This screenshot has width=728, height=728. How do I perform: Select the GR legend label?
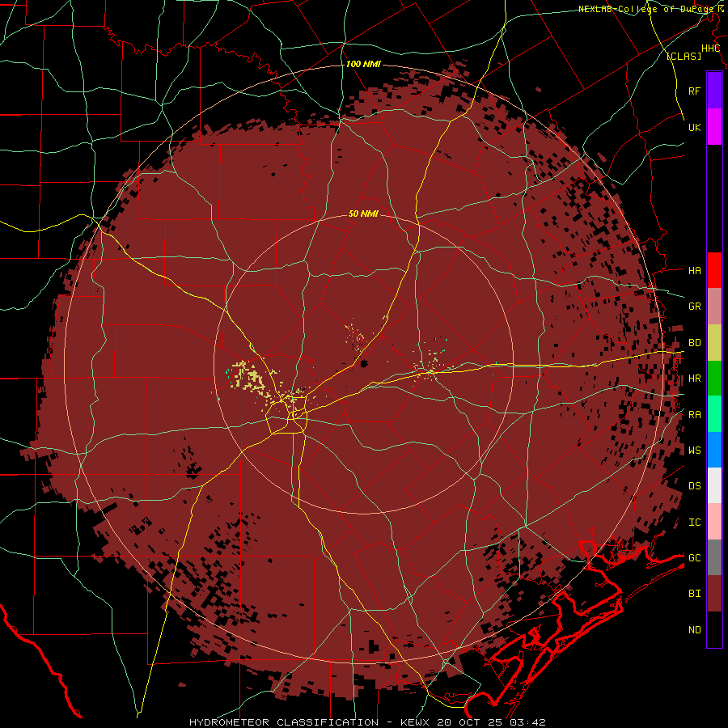pyautogui.click(x=694, y=307)
